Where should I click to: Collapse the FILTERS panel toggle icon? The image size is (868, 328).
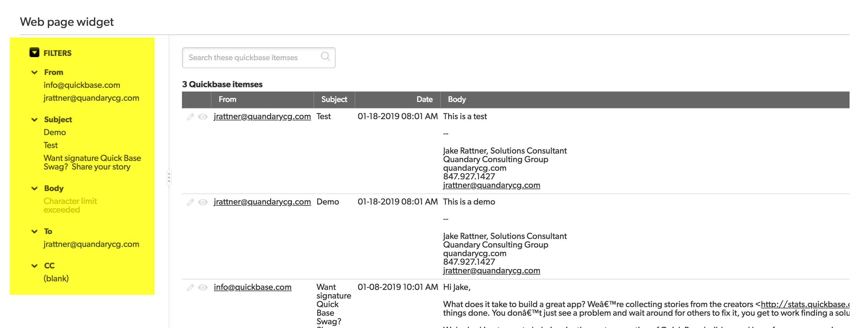(x=34, y=53)
